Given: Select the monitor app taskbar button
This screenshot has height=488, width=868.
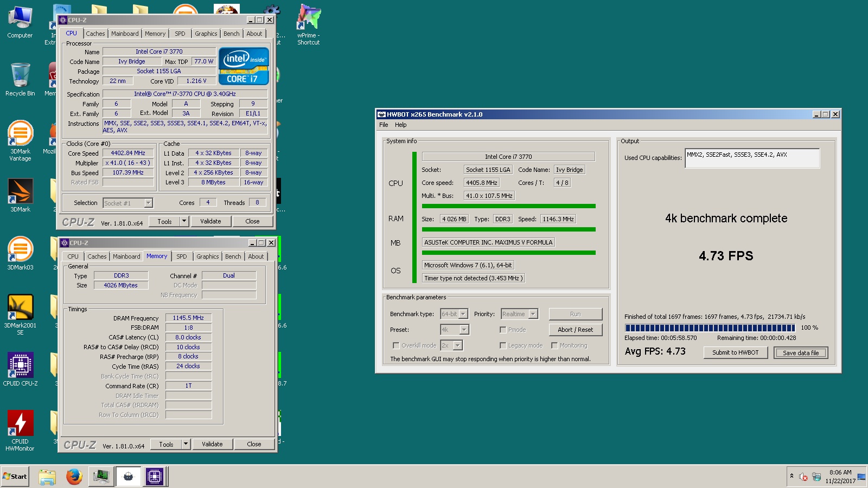Looking at the screenshot, I should pyautogui.click(x=101, y=477).
